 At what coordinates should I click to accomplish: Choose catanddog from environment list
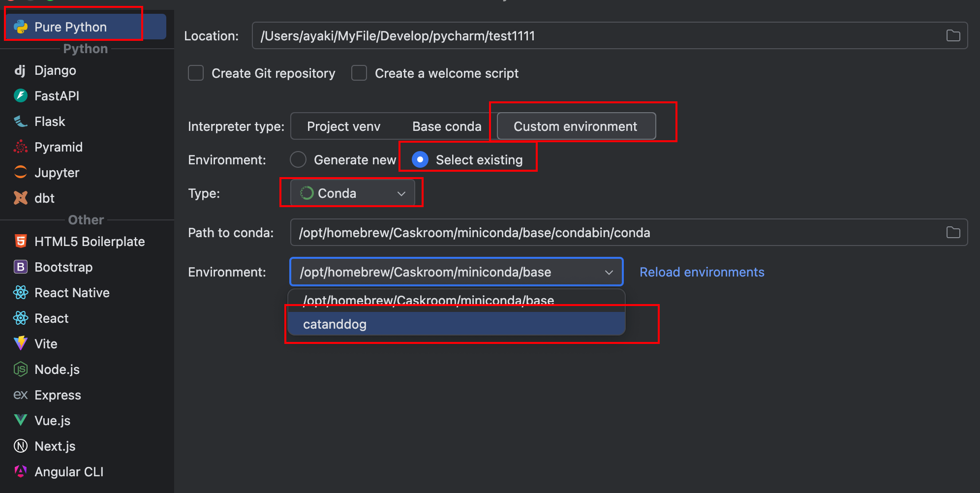(457, 324)
